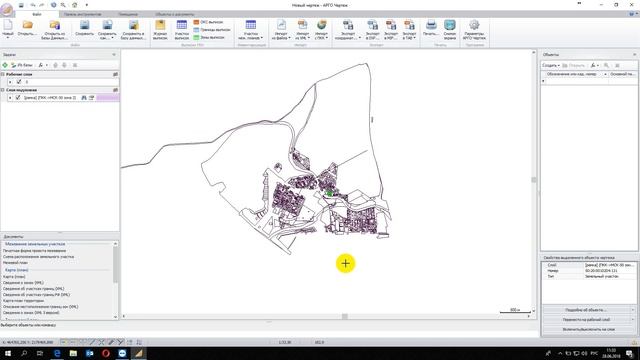The height and width of the screenshot is (360, 640).
Task: Click the Windows Start button
Action: [x=7, y=353]
